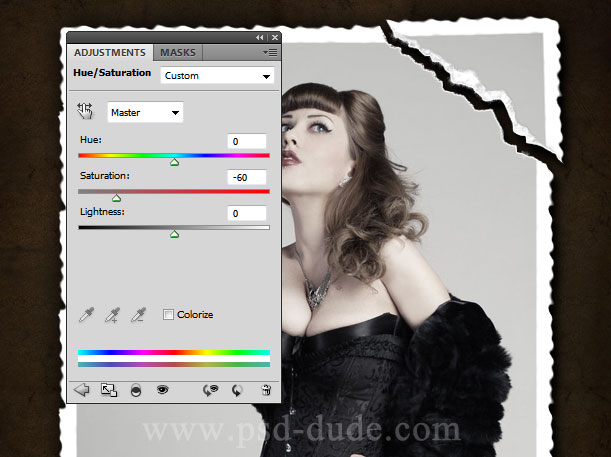Click the Saturation slider handle

[x=117, y=198]
